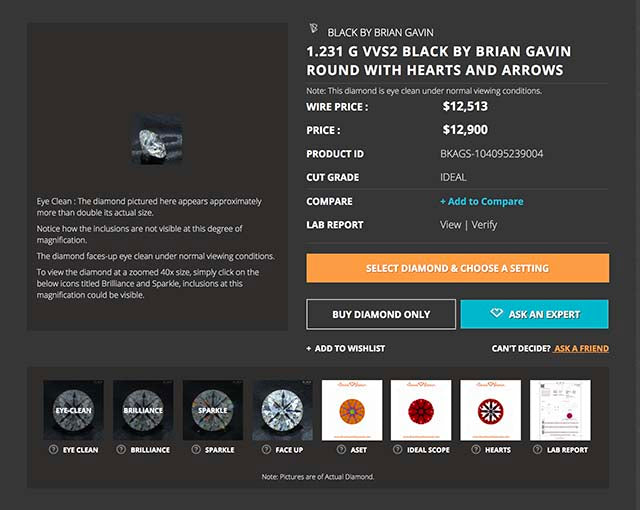Image resolution: width=640 pixels, height=510 pixels.
Task: Click the Ask a Friend link
Action: [581, 348]
